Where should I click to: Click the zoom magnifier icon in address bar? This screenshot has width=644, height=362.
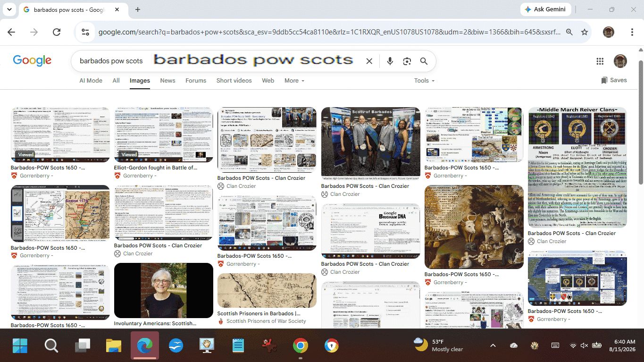pyautogui.click(x=569, y=32)
